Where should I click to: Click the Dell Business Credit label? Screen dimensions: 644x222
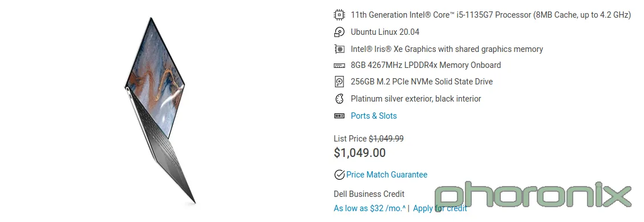[x=369, y=194]
